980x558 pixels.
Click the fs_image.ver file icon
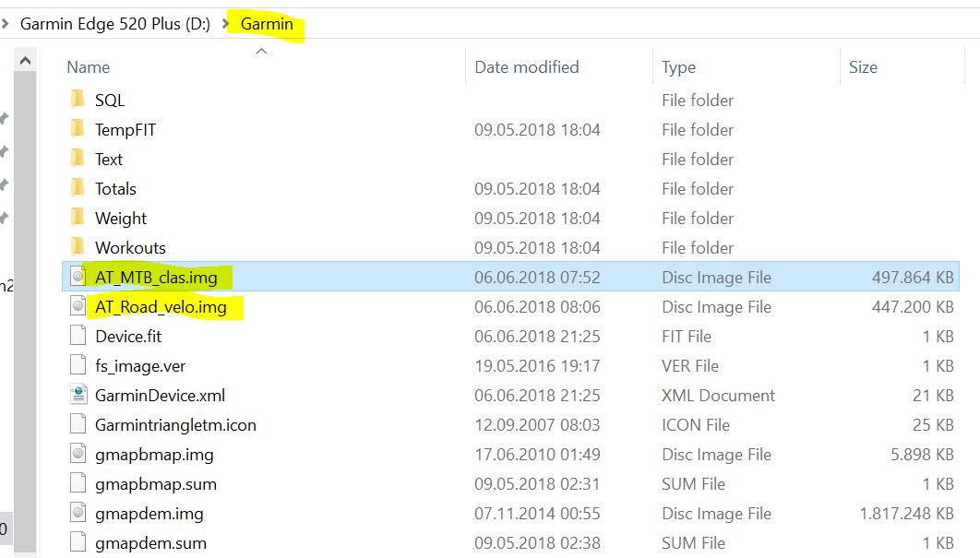(x=78, y=364)
